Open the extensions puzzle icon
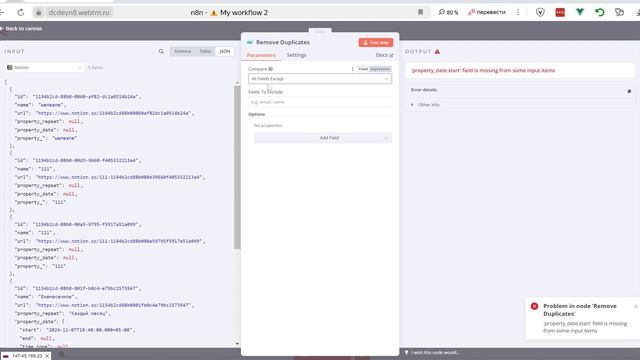The height and width of the screenshot is (360, 640). click(x=619, y=12)
